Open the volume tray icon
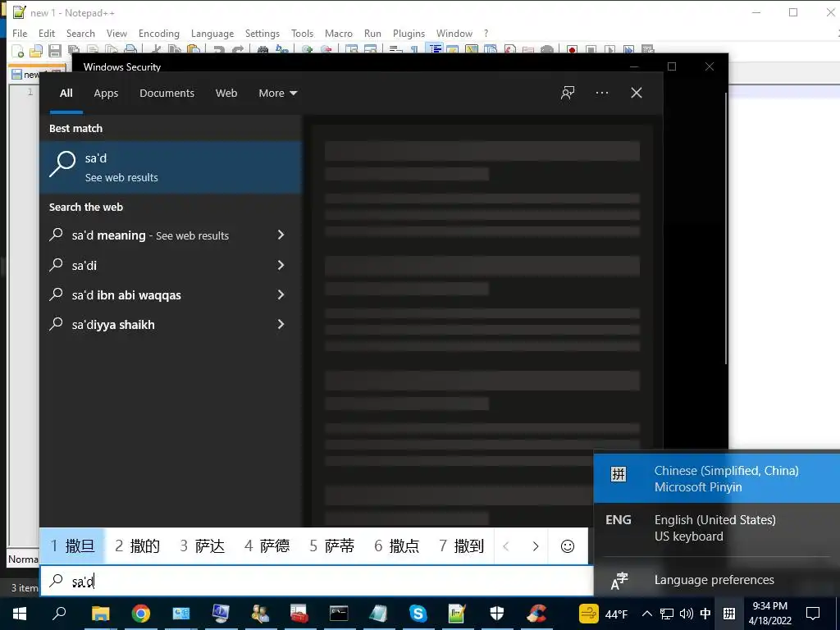 [x=687, y=614]
